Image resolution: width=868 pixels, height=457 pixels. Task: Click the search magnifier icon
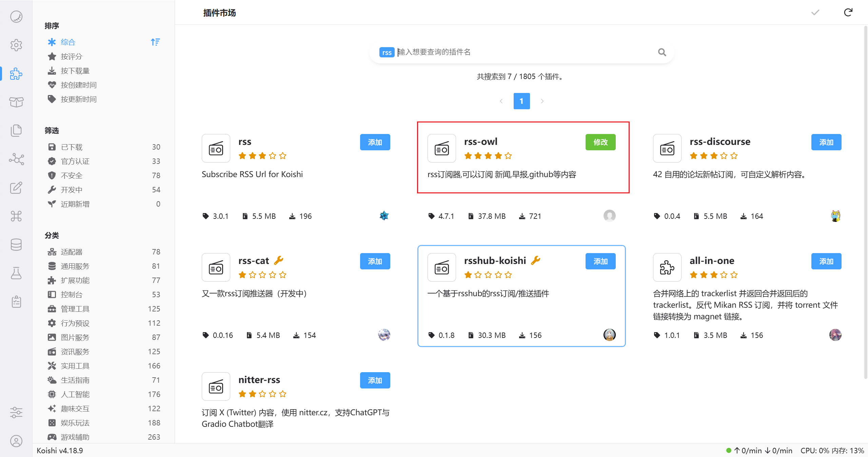pyautogui.click(x=662, y=52)
